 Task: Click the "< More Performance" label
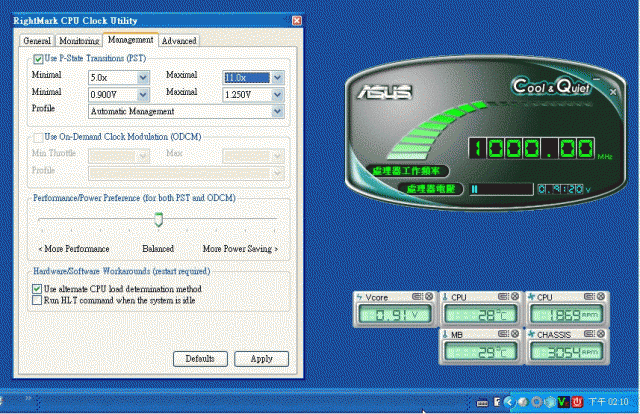coord(73,249)
